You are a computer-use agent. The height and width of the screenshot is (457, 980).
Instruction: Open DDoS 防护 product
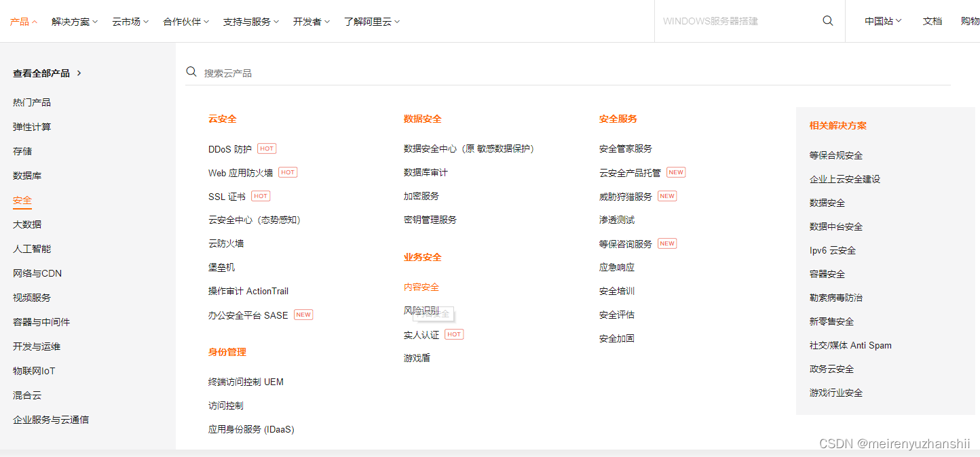click(230, 149)
